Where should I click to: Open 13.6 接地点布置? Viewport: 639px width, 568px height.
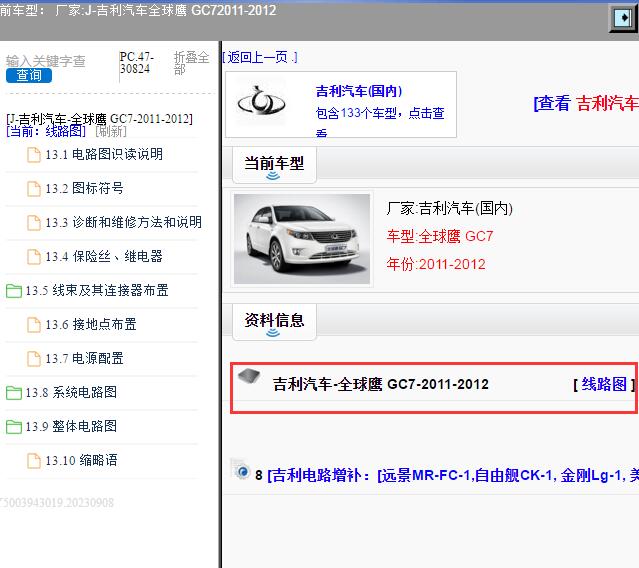(91, 324)
